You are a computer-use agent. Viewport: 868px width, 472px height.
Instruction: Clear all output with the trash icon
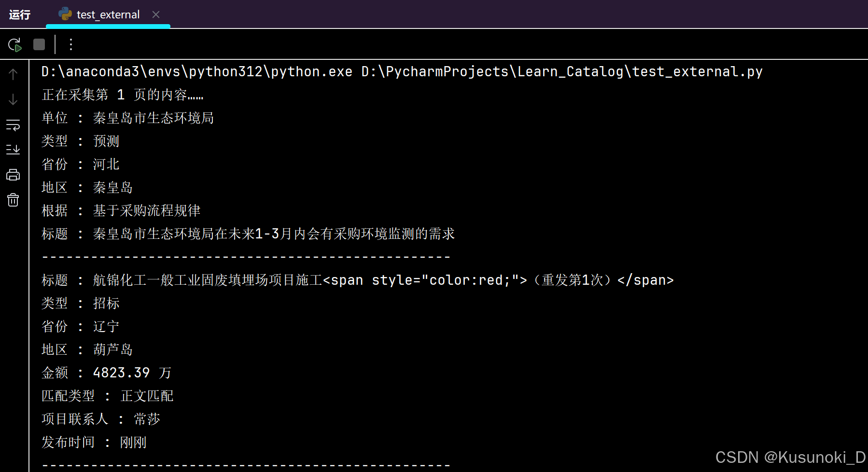(13, 199)
